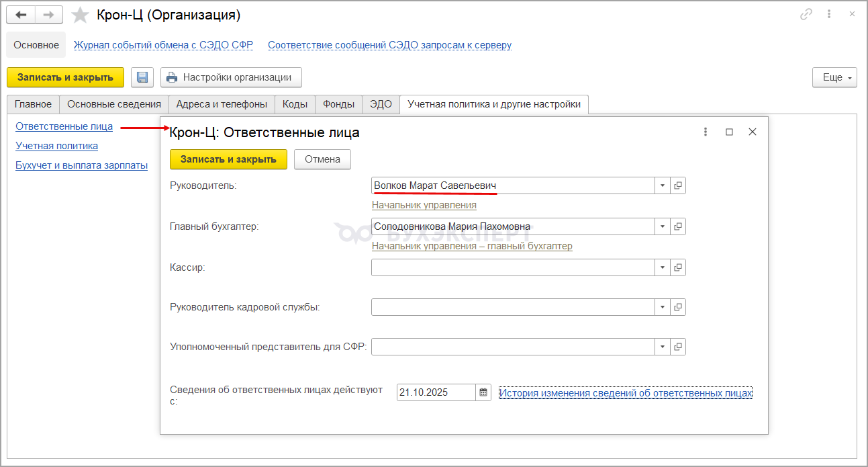Click Настройки организации button
Image resolution: width=868 pixels, height=467 pixels.
tap(231, 77)
